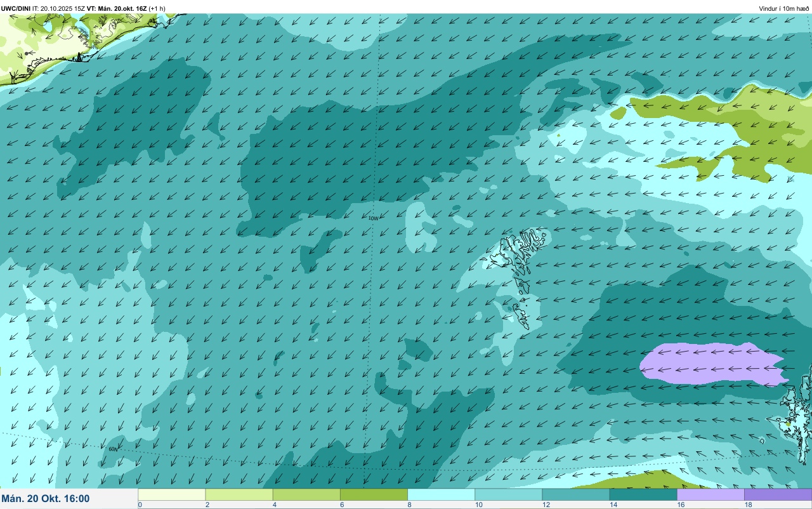Click the '10W' longitude label

pyautogui.click(x=373, y=218)
